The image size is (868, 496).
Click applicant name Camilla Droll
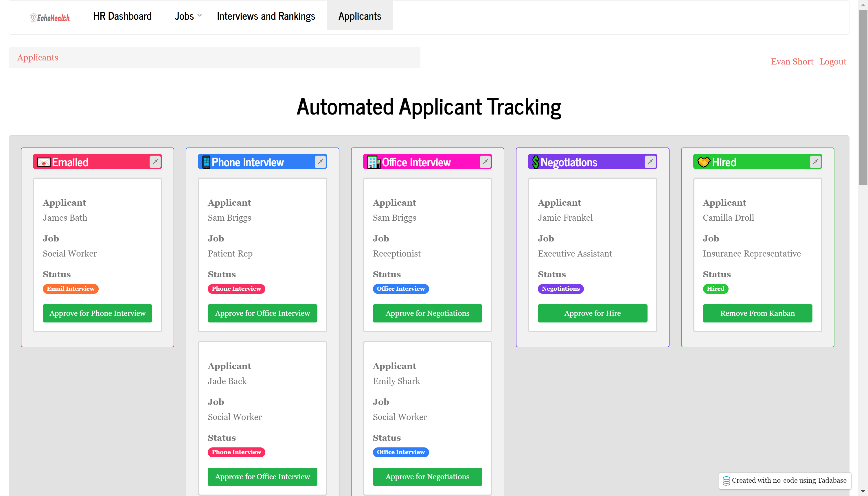(x=728, y=218)
